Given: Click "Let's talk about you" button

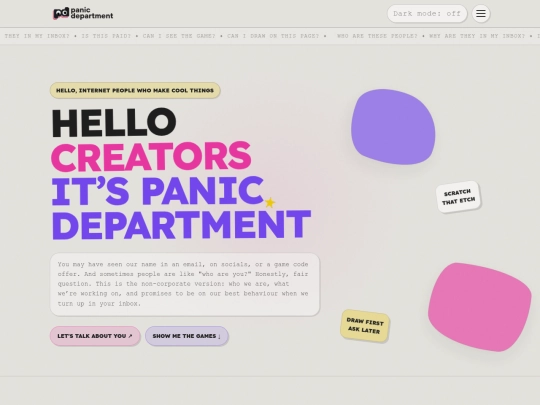Looking at the screenshot, I should (95, 336).
